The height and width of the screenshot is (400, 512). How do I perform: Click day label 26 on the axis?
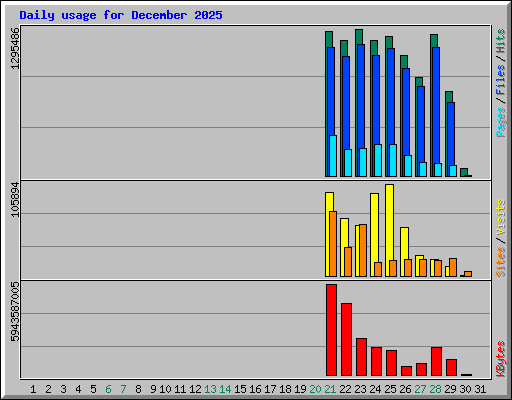[x=405, y=389]
